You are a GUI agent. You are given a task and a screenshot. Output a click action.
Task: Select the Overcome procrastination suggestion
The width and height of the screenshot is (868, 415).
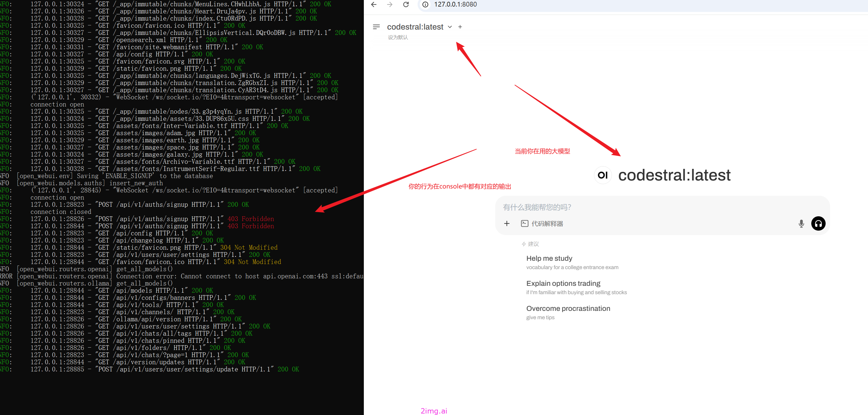click(568, 312)
